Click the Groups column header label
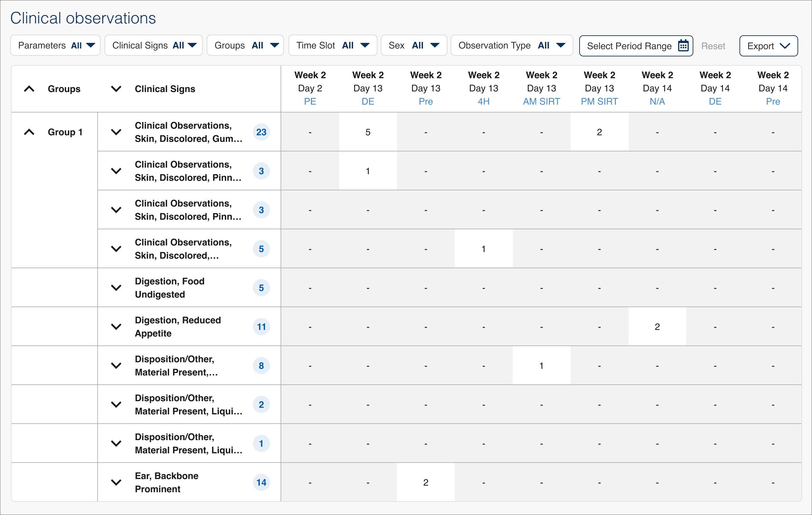This screenshot has width=812, height=515. click(x=64, y=89)
